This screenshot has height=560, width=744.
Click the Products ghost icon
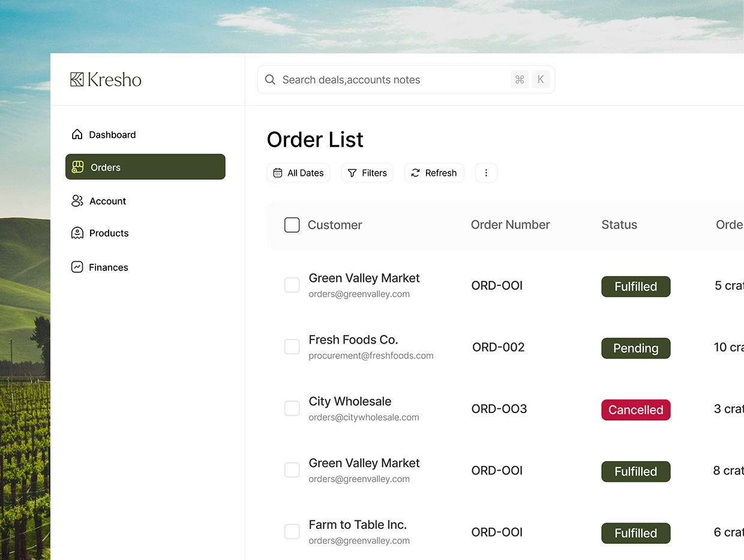77,233
